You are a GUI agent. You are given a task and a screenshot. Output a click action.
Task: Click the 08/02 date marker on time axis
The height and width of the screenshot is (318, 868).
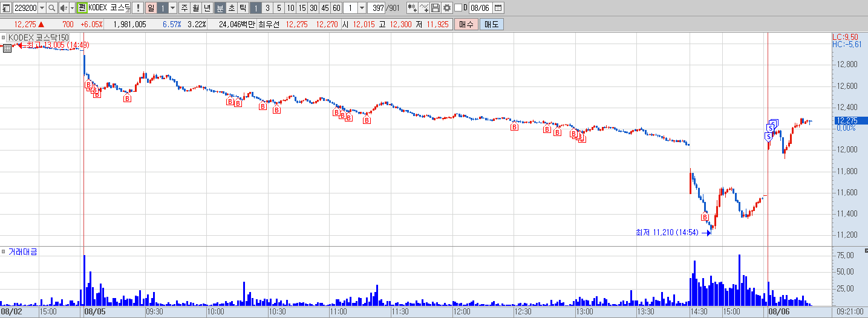(x=11, y=312)
